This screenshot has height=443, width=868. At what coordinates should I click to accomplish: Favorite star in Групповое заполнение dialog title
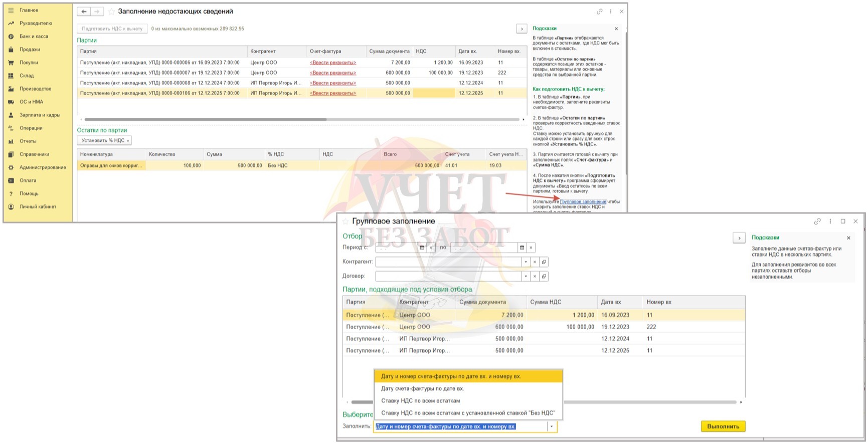(x=345, y=221)
